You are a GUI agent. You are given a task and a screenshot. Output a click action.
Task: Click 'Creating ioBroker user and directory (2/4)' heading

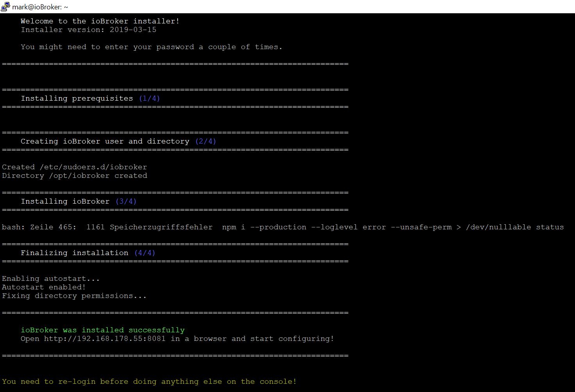click(118, 141)
